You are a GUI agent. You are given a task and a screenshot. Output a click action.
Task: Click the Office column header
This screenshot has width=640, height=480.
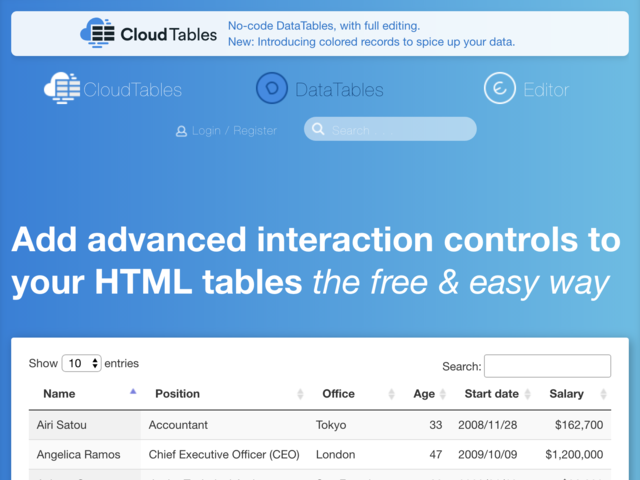352,394
